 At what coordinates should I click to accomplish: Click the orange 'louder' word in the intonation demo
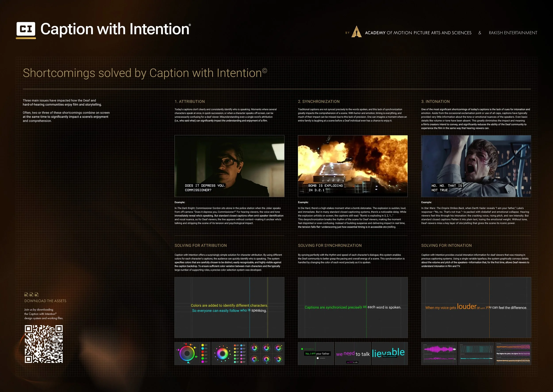[x=467, y=307]
